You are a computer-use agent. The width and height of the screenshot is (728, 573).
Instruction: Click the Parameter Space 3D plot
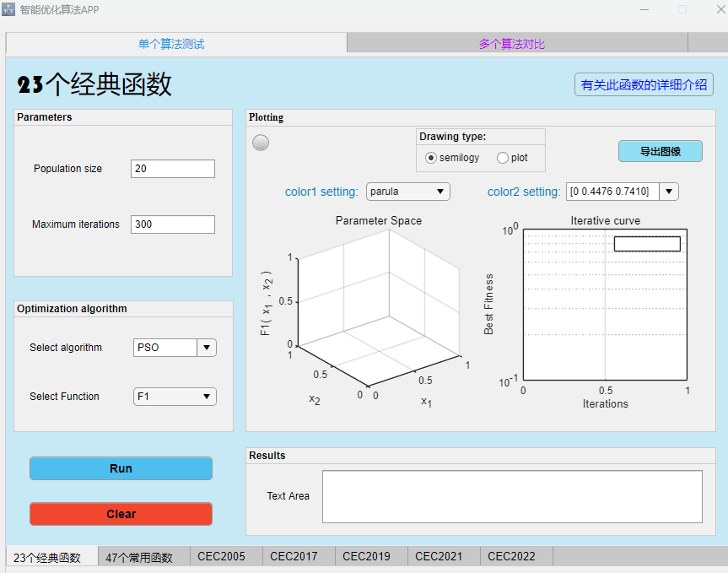tap(379, 309)
